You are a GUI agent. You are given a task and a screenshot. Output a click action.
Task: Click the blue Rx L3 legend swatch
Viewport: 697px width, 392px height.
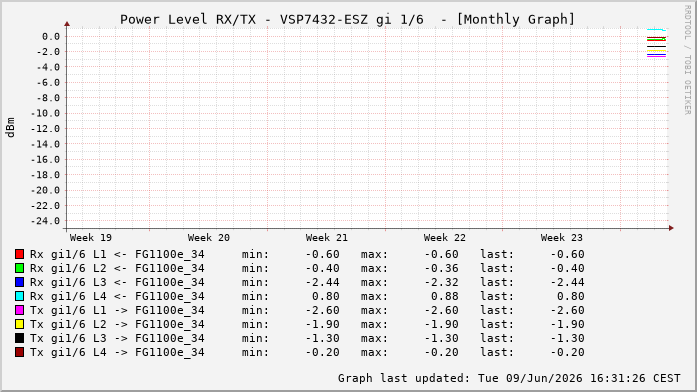(19, 282)
